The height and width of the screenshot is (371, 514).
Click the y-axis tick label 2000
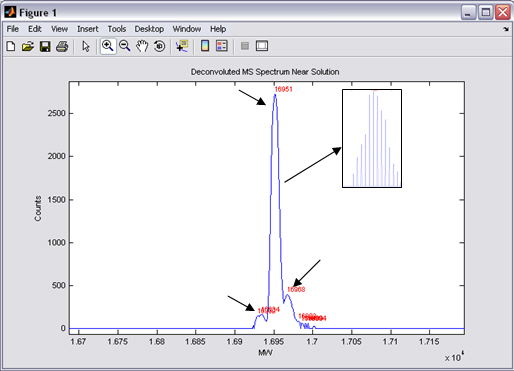coord(56,156)
